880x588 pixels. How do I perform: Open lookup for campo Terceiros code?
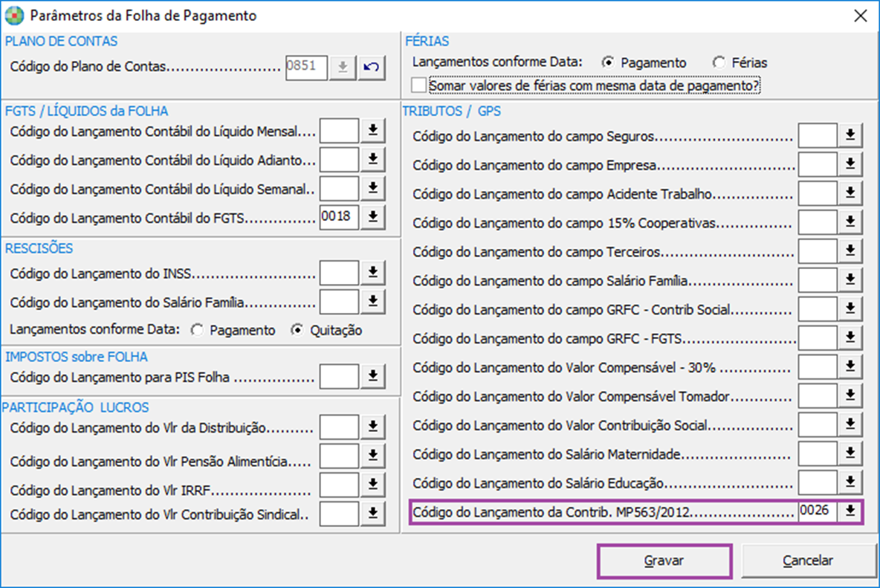[850, 251]
